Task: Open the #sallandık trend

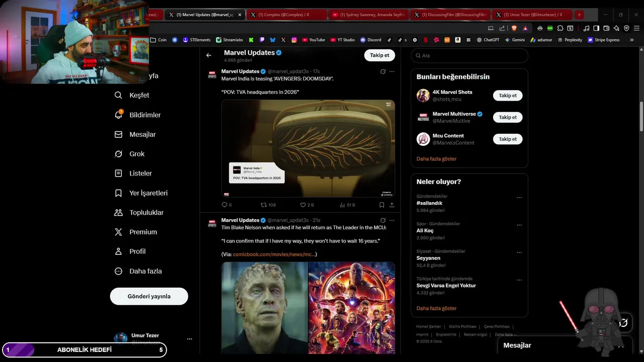Action: pyautogui.click(x=429, y=203)
